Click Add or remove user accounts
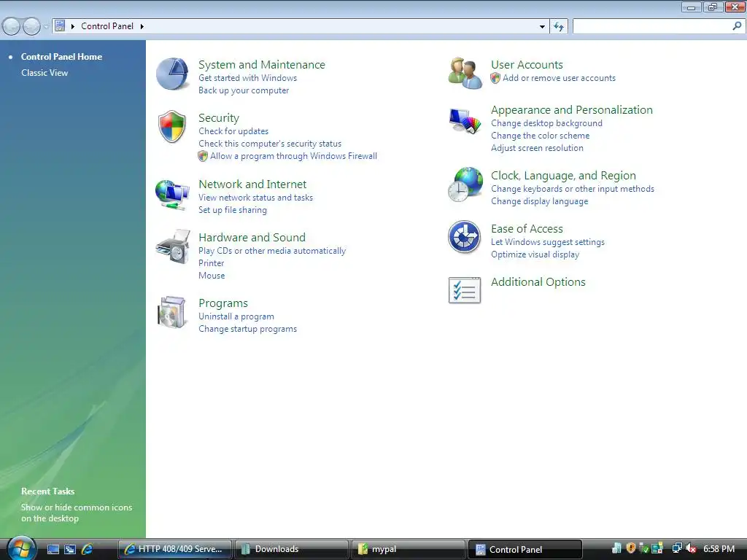The height and width of the screenshot is (560, 747). coord(559,78)
